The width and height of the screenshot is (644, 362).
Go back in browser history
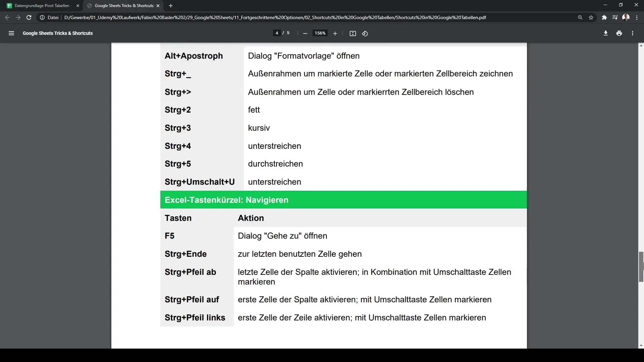tap(7, 17)
